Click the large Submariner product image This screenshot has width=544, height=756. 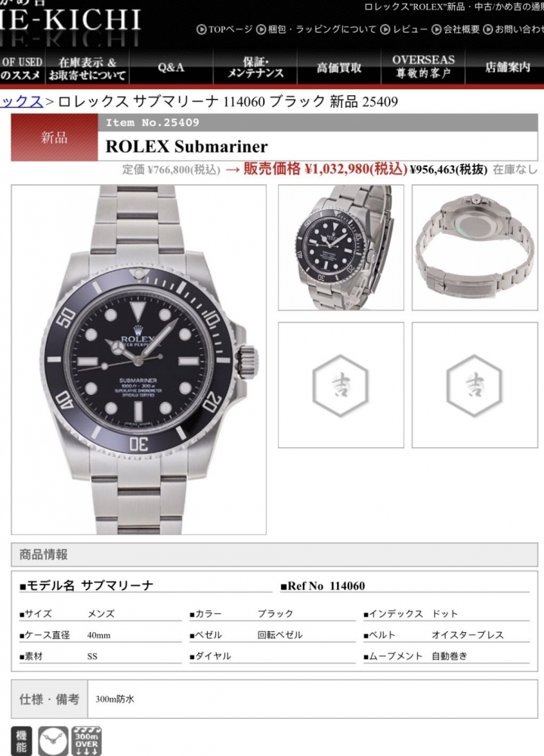[139, 359]
